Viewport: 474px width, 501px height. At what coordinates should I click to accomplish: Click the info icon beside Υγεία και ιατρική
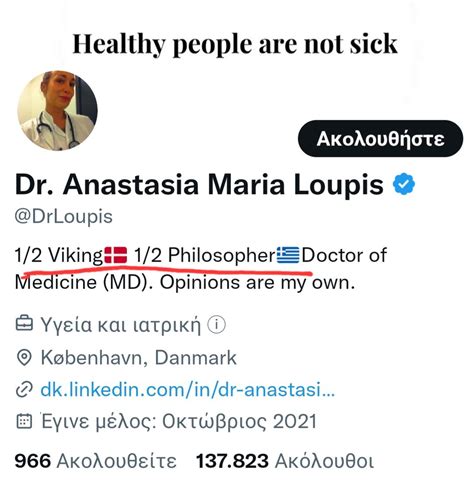(217, 324)
